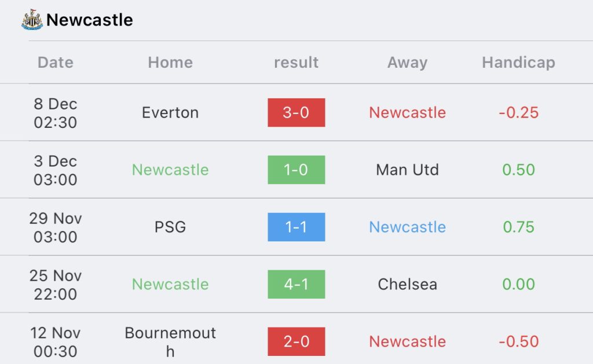Open the red 3-0 result badge
Screen dimensions: 593x364
coord(296,113)
